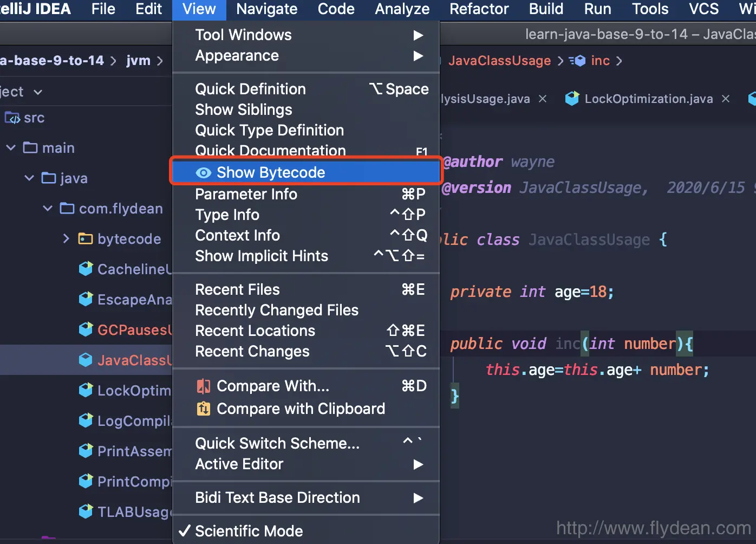Viewport: 756px width, 544px height.
Task: Collapse the main folder chevron
Action: pos(11,148)
